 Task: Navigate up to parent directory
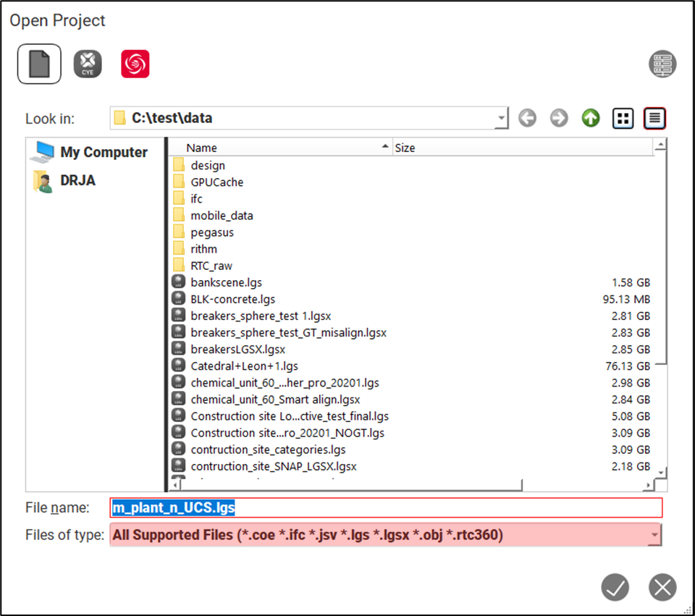tap(591, 118)
